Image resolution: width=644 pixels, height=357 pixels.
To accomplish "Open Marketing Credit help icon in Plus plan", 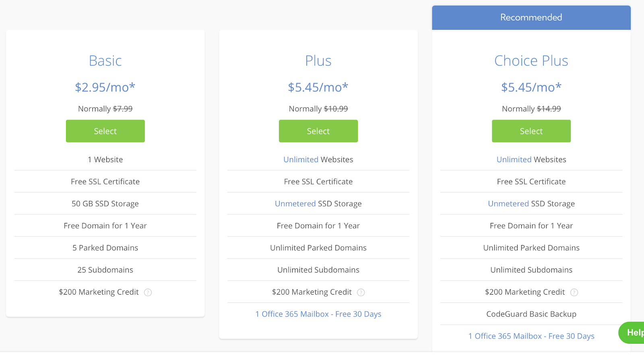I will [361, 293].
